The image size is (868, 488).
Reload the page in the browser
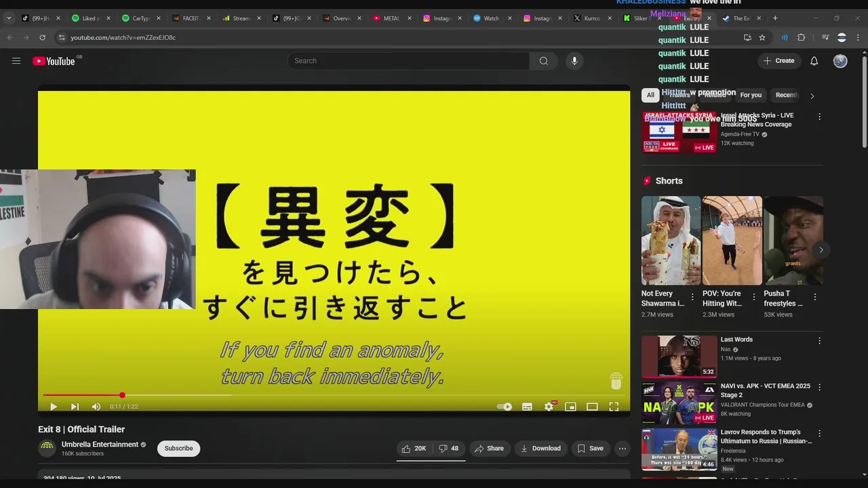pos(42,37)
